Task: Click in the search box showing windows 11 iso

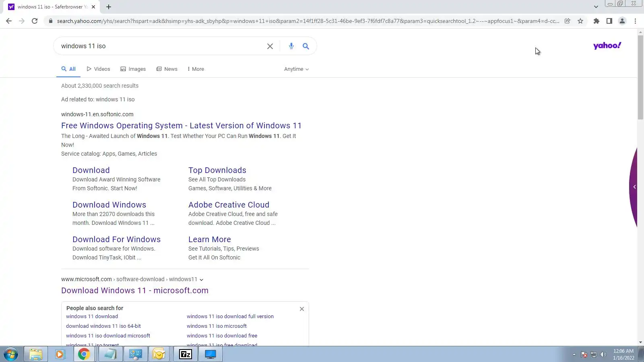Action: click(x=161, y=46)
